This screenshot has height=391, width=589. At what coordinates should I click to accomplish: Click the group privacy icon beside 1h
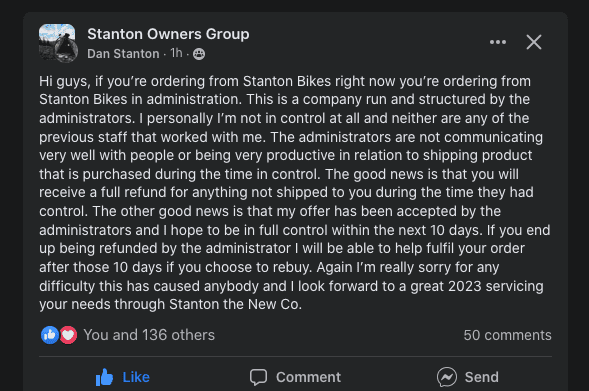(199, 54)
